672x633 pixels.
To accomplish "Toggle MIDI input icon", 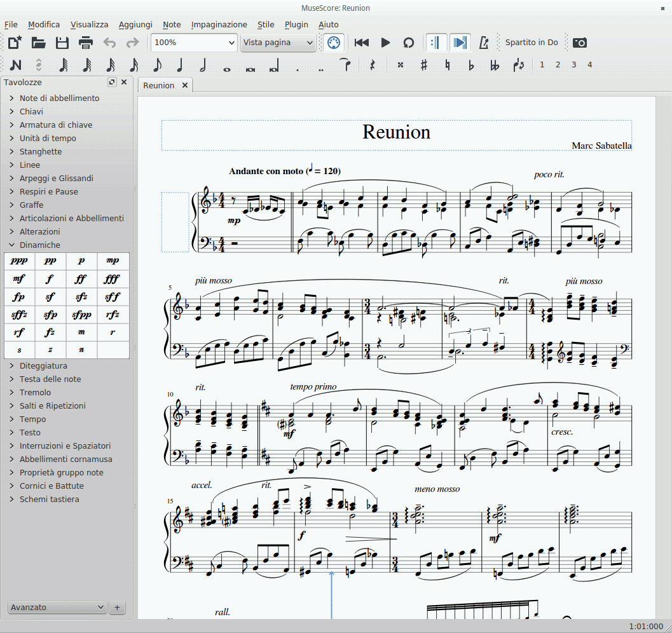I will (x=333, y=43).
